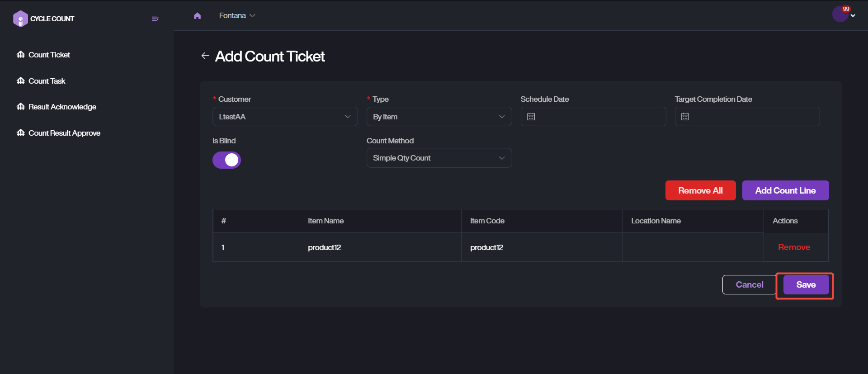Open the Target Completion Date calendar icon
868x374 pixels.
coord(685,117)
